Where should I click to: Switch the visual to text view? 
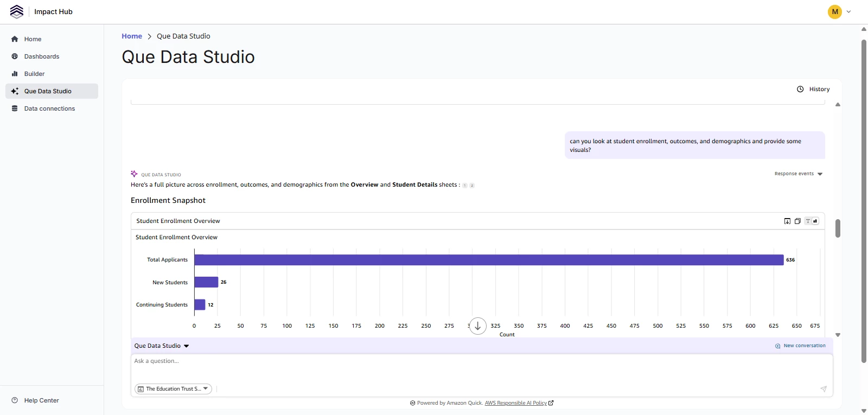coord(808,221)
